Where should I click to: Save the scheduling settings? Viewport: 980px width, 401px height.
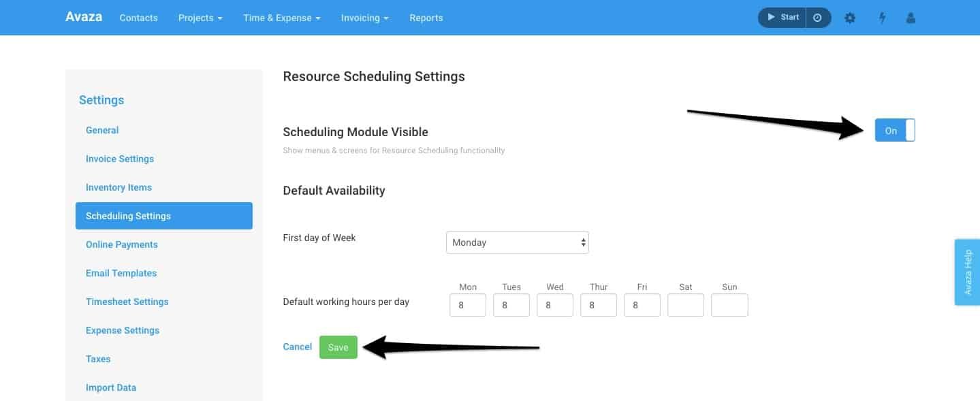point(338,347)
